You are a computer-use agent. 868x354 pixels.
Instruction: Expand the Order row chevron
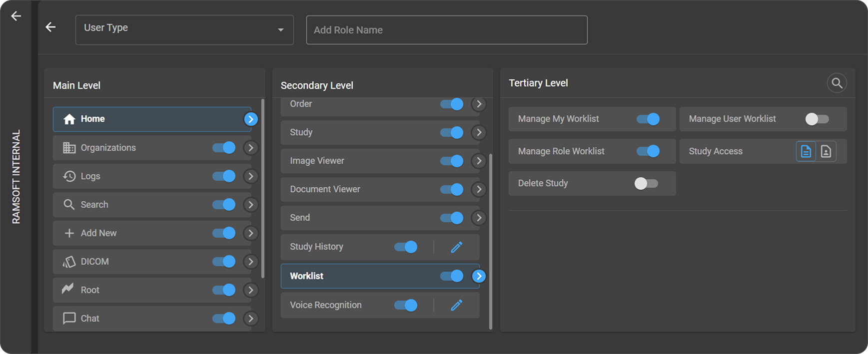pos(479,104)
